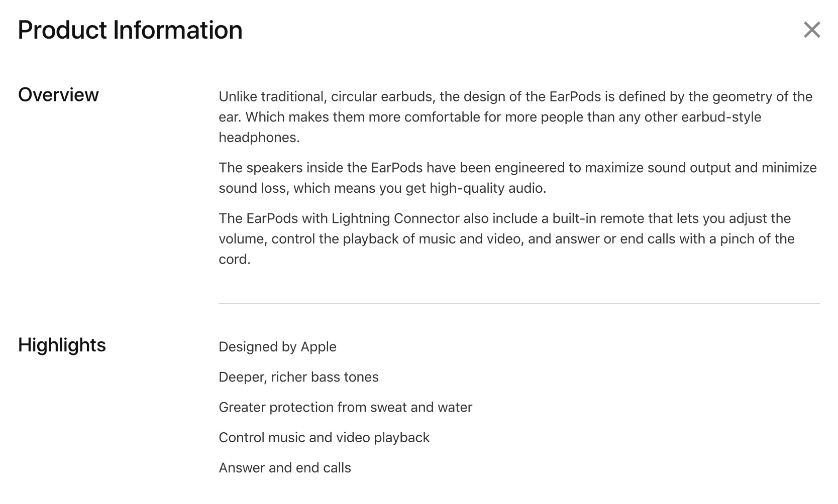Click the word 'cord.' ending the overview
The height and width of the screenshot is (504, 838).
coord(235,260)
